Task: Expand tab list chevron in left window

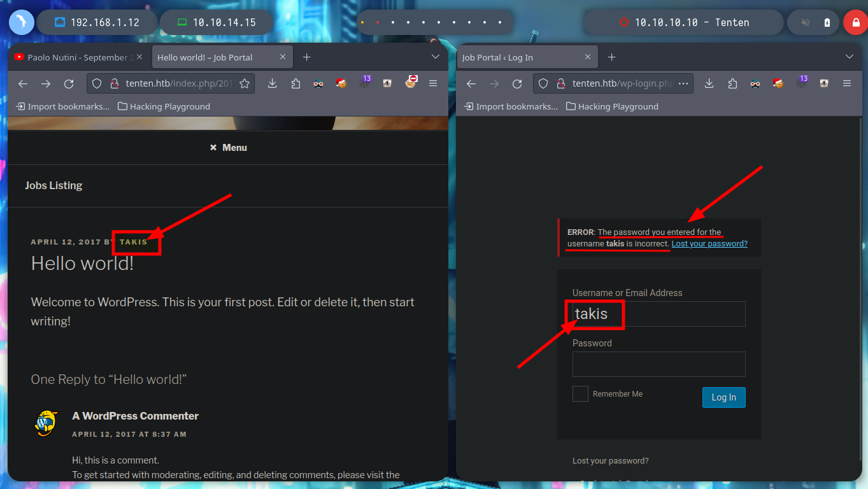Action: point(436,57)
